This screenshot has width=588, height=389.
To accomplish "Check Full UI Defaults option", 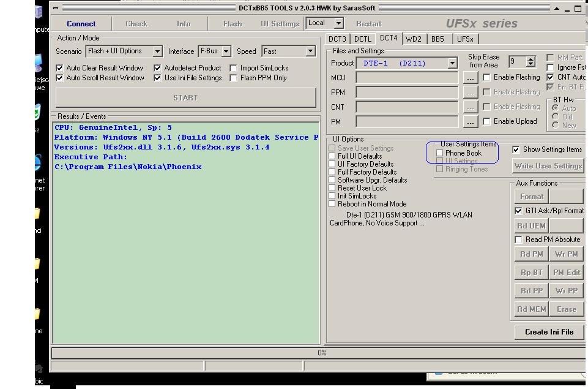I will pyautogui.click(x=332, y=156).
